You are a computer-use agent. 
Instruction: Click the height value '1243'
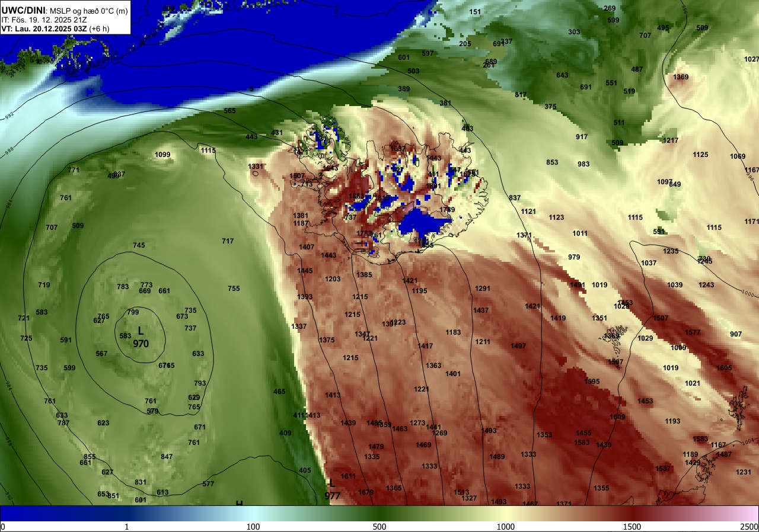coord(706,285)
